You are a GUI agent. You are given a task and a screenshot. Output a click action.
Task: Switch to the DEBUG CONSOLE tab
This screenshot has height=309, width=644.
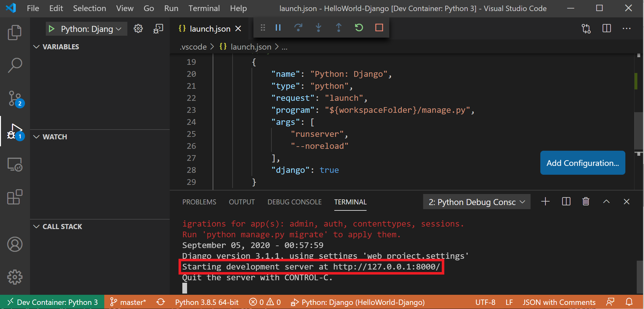pyautogui.click(x=294, y=202)
